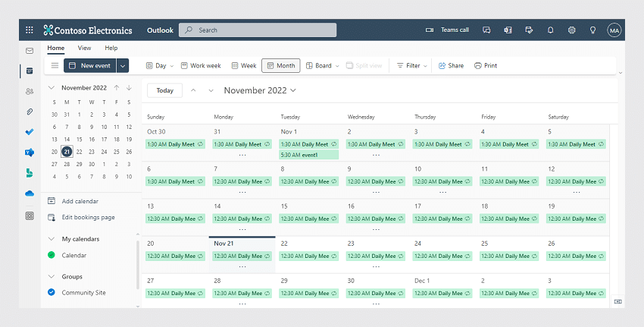Image resolution: width=644 pixels, height=327 pixels.
Task: Open the app launcher waffle icon
Action: 29,30
